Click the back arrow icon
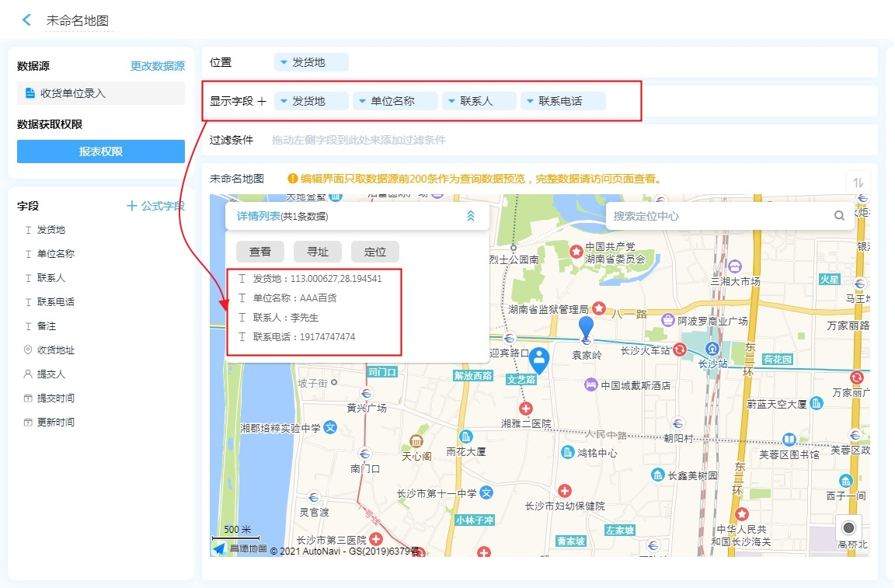 pyautogui.click(x=27, y=20)
